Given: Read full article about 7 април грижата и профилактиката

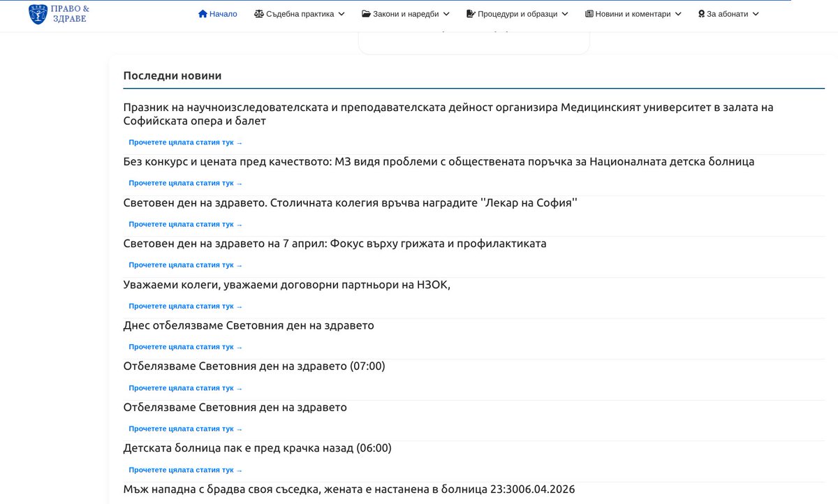Looking at the screenshot, I should pyautogui.click(x=185, y=265).
